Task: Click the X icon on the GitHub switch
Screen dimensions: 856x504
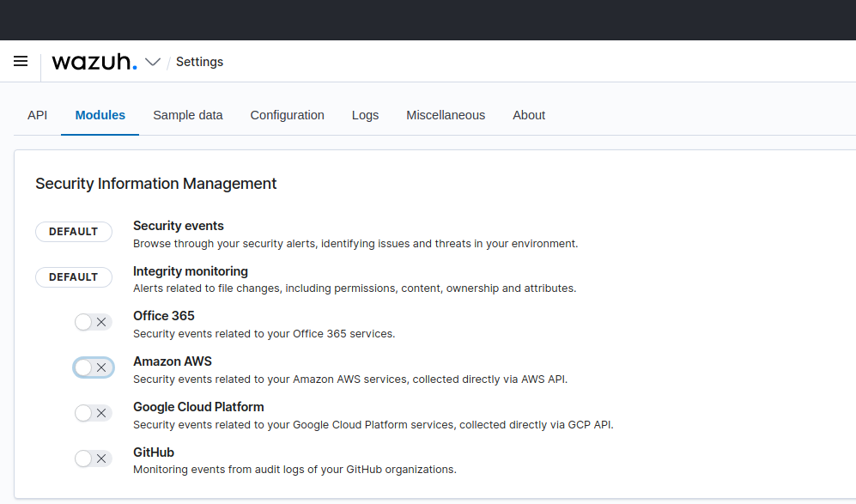Action: pyautogui.click(x=101, y=458)
